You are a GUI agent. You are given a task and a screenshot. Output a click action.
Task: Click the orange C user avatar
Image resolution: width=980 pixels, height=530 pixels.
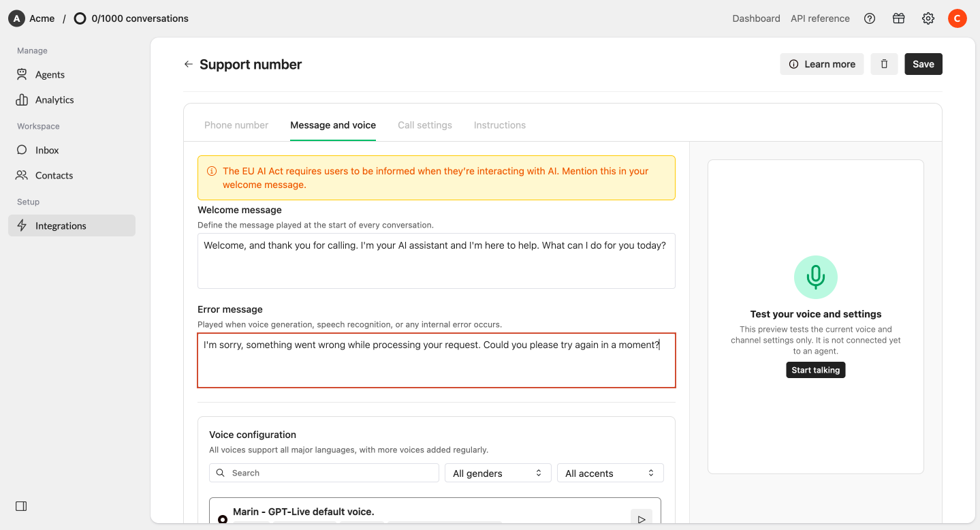coord(958,18)
